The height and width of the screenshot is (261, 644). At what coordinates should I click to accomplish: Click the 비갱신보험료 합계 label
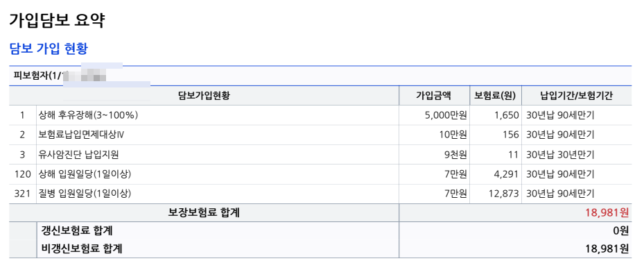pyautogui.click(x=81, y=249)
